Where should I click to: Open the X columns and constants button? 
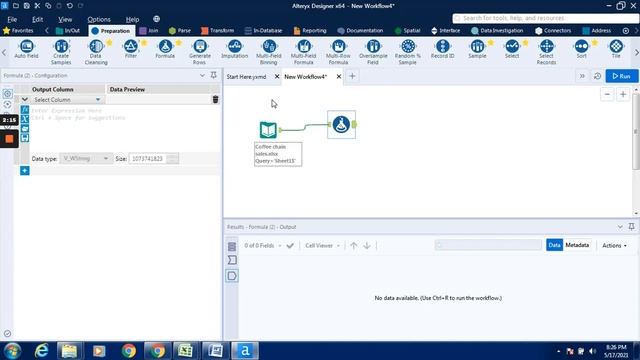click(x=24, y=119)
